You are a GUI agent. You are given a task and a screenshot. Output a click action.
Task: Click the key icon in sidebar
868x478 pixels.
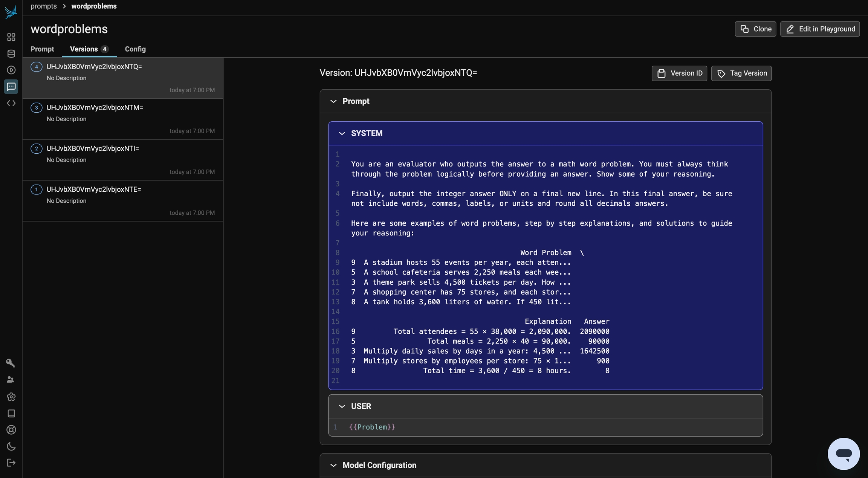[11, 363]
